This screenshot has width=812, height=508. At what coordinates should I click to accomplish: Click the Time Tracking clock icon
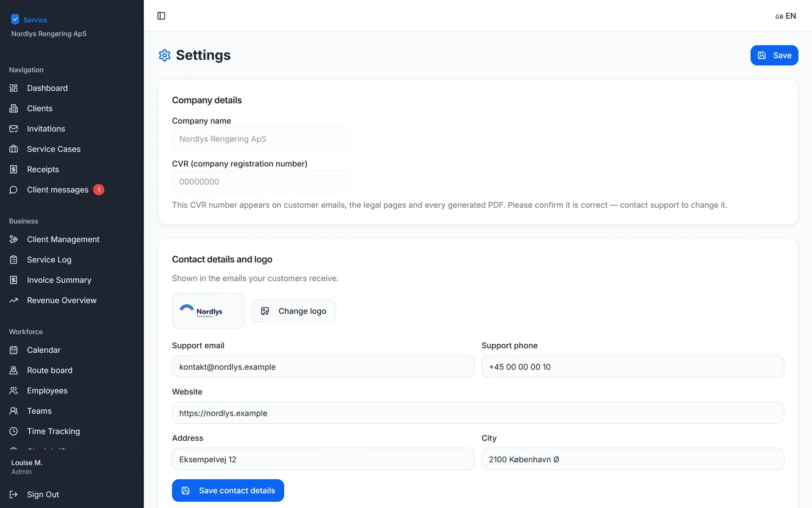click(14, 431)
